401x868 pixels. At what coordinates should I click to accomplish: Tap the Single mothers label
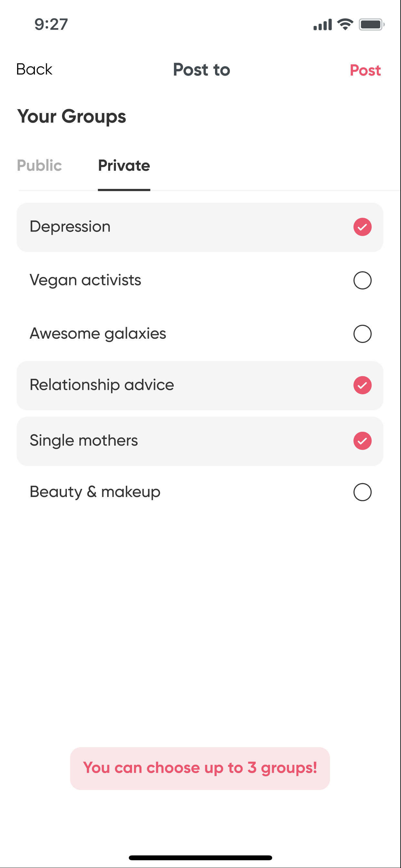click(x=84, y=440)
